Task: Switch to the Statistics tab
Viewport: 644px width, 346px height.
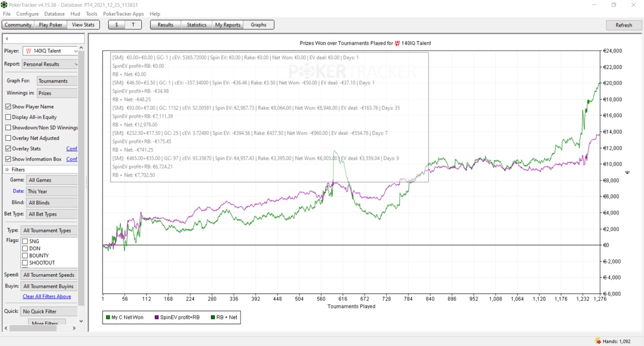Action: coord(196,25)
